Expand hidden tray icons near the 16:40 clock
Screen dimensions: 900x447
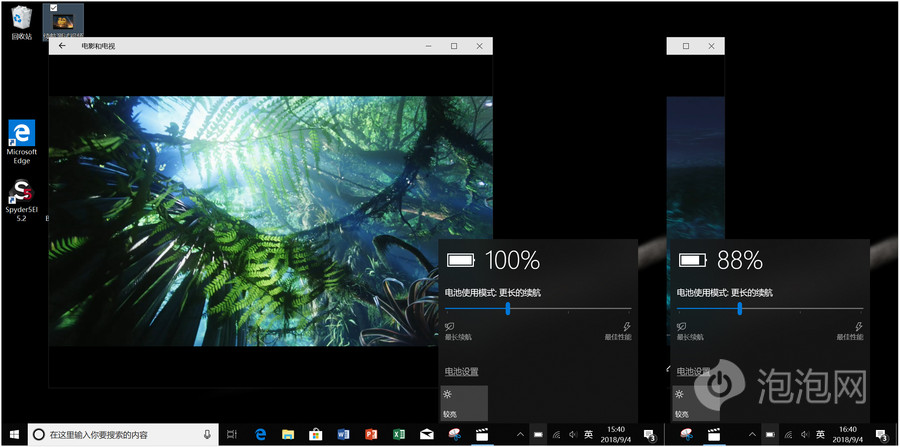pos(750,435)
